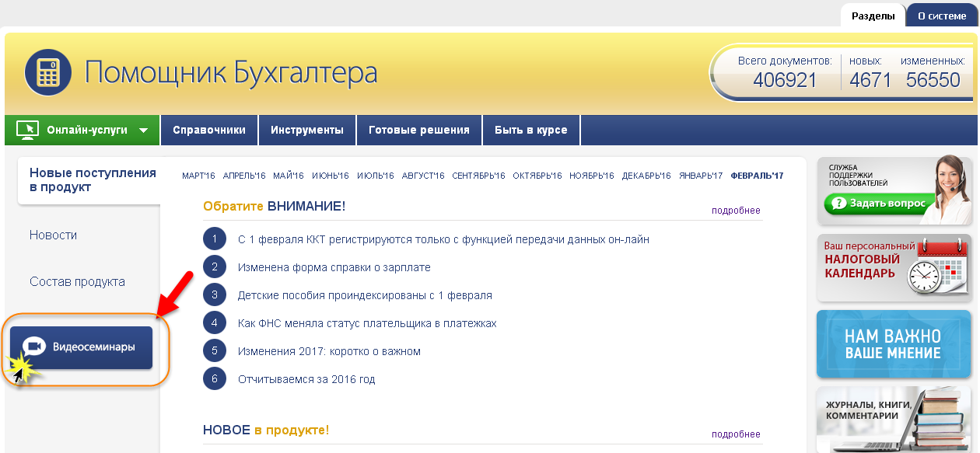The image size is (980, 453).
Task: Switch to the О системе tab
Action: tap(941, 16)
